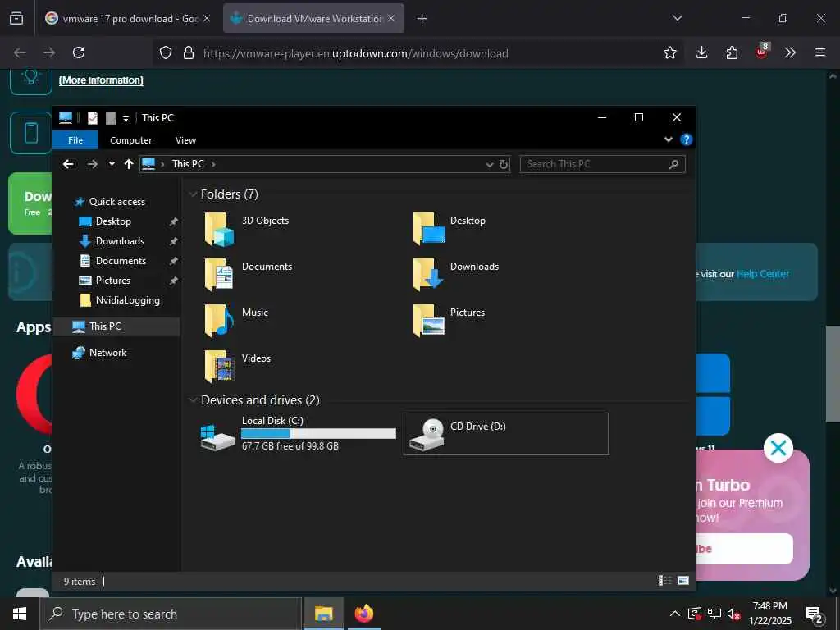The height and width of the screenshot is (630, 840).
Task: Open the Desktop folder in Folders section
Action: pos(450,229)
